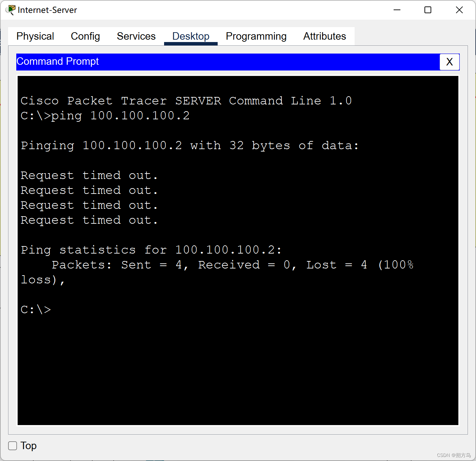Viewport: 476px width, 461px height.
Task: Open the Services tab
Action: (136, 36)
